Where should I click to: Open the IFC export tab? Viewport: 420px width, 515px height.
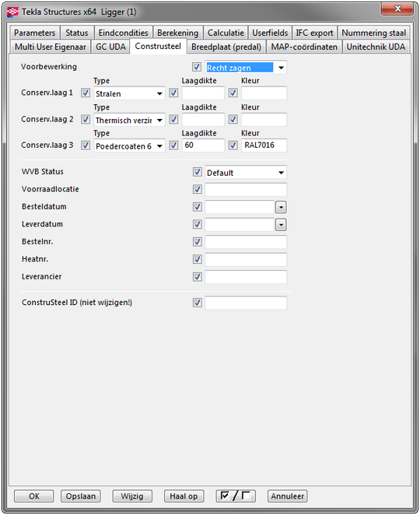click(x=314, y=33)
